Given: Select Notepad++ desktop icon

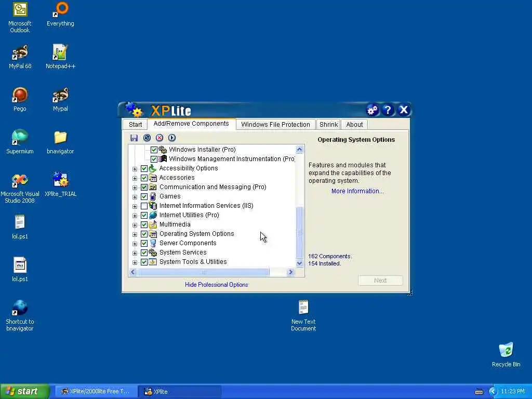Looking at the screenshot, I should (x=60, y=57).
